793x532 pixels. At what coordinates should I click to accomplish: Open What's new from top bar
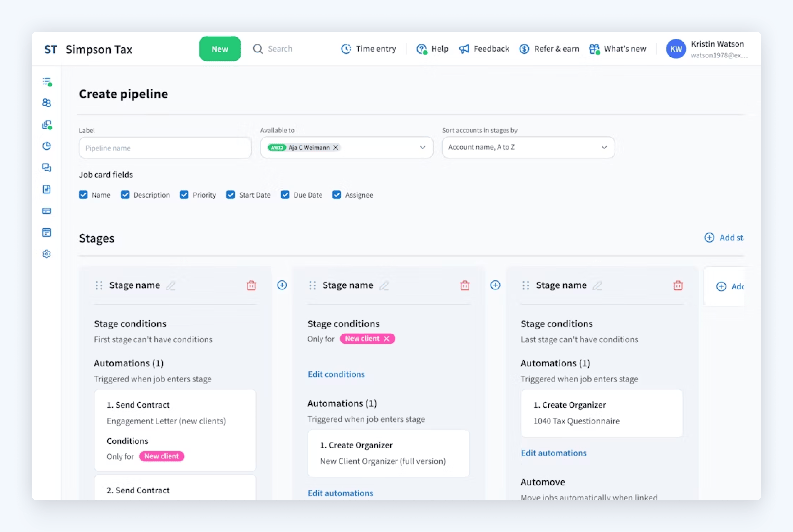pos(618,49)
